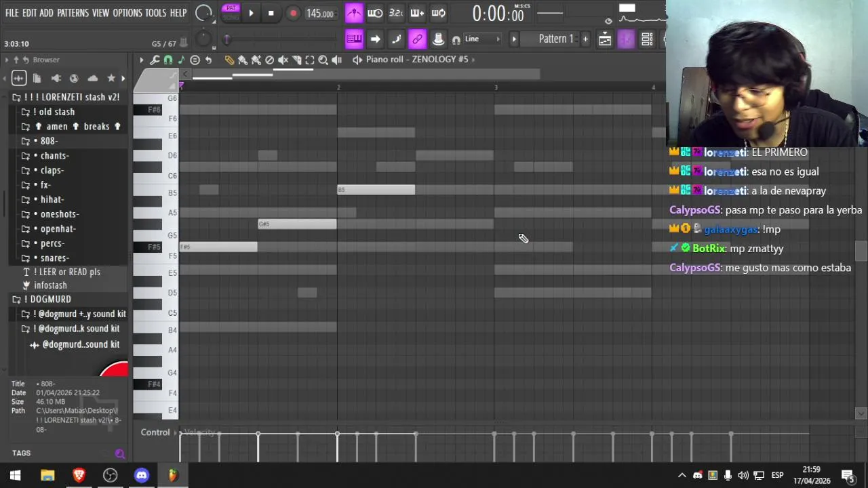868x488 pixels.
Task: Toggle the link/multilink controllers icon
Action: click(417, 39)
